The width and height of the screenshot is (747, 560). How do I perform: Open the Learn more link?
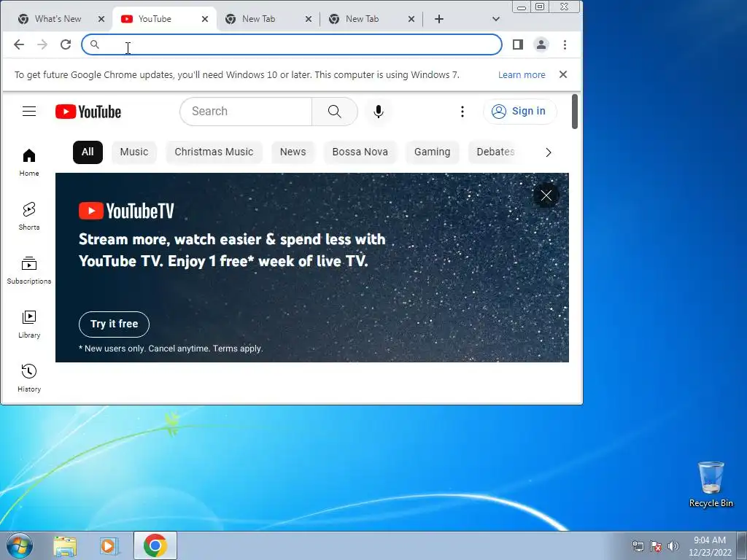[522, 75]
